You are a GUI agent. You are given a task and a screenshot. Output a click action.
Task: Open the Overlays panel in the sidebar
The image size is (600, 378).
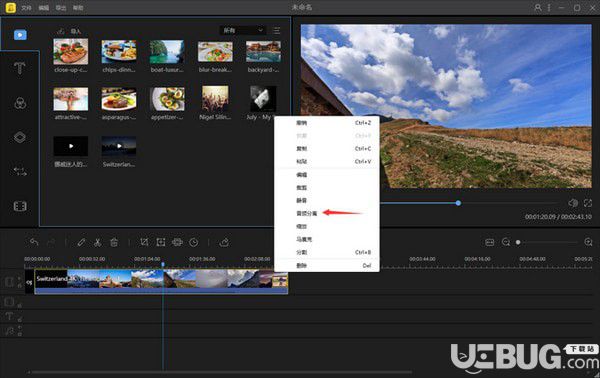click(20, 137)
